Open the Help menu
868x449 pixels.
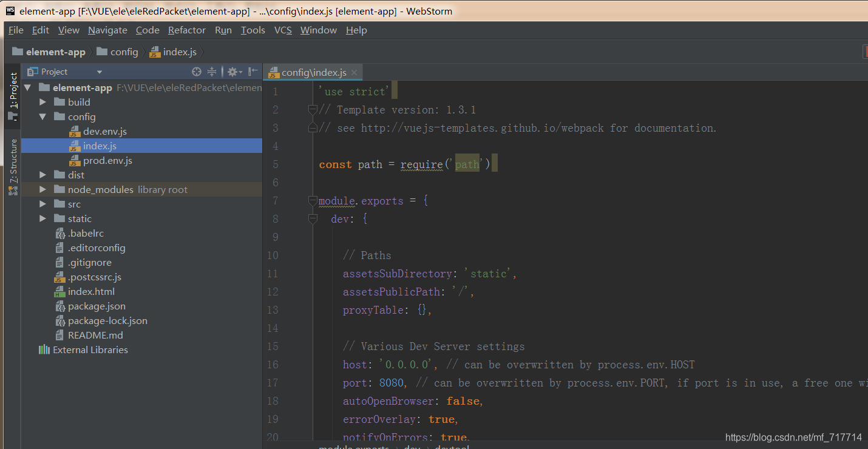(x=356, y=30)
